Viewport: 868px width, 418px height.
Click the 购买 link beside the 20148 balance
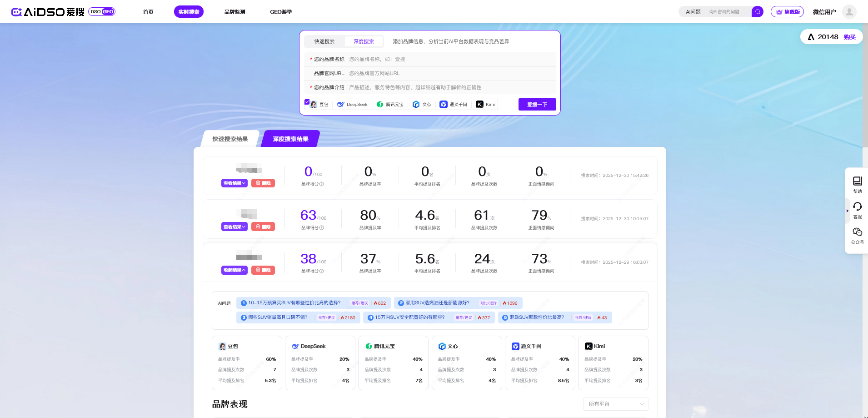coord(849,37)
